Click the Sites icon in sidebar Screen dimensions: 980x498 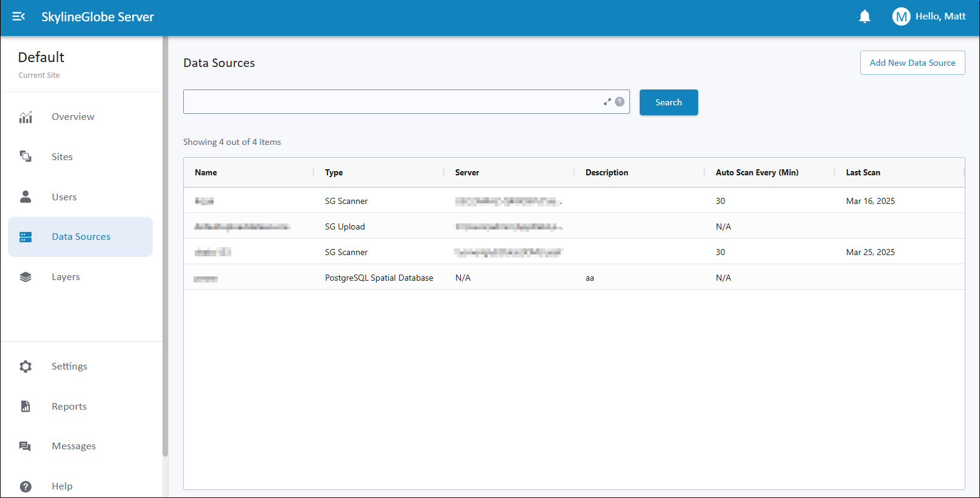coord(26,156)
